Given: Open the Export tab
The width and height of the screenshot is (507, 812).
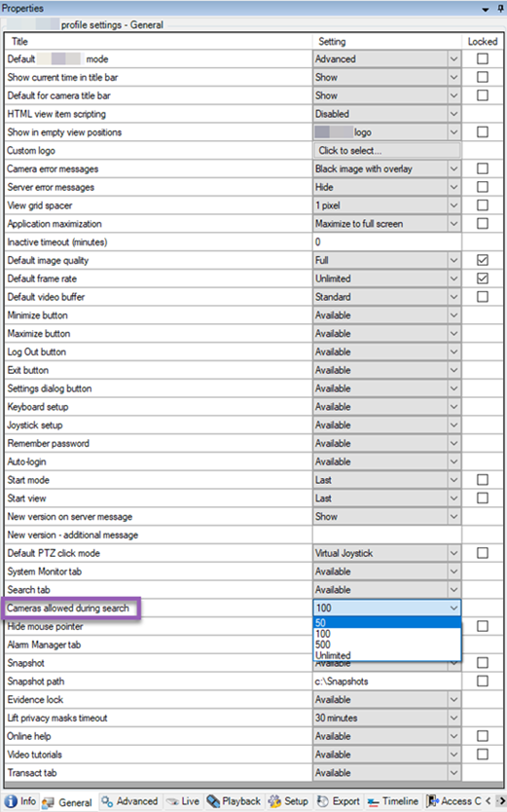Looking at the screenshot, I should (339, 801).
